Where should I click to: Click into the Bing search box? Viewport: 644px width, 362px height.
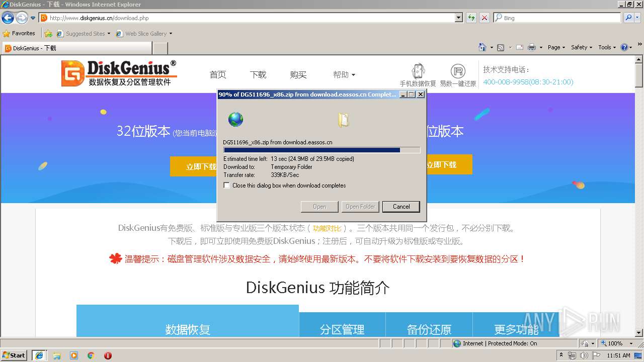(x=557, y=18)
